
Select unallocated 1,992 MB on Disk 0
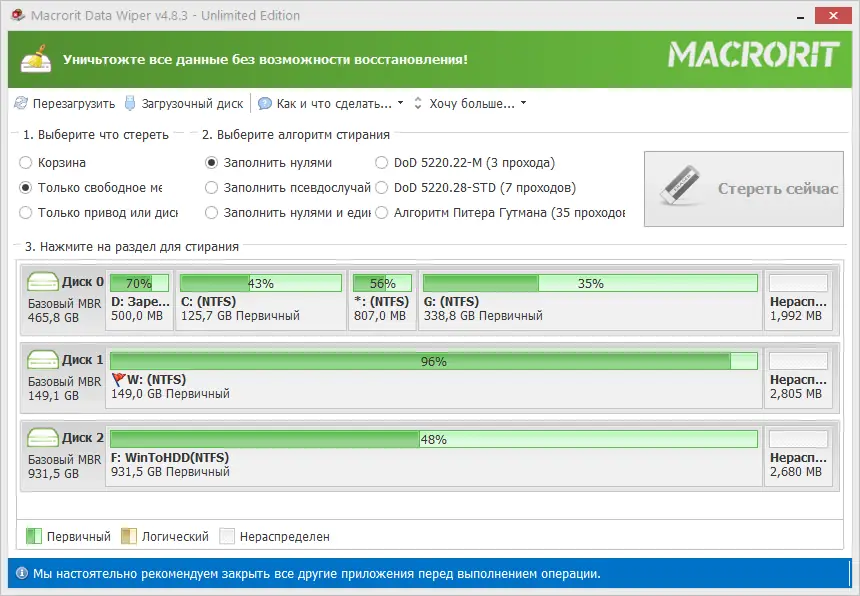click(x=798, y=300)
